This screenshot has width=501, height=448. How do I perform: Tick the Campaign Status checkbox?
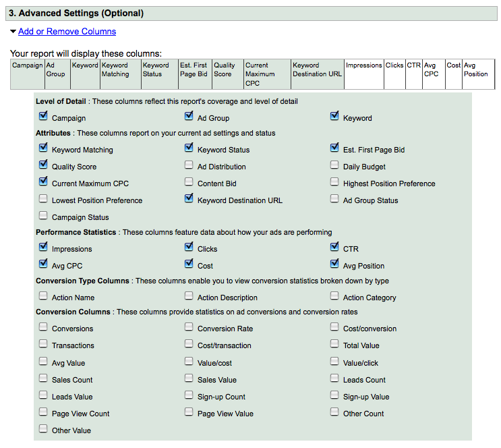coord(44,216)
